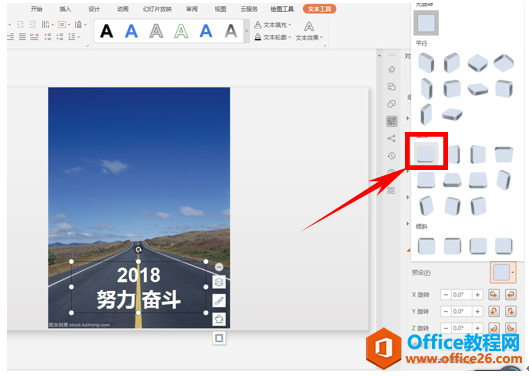Open the 文本效果 dropdown
Viewport: 529px width, 376px height.
coord(309,31)
